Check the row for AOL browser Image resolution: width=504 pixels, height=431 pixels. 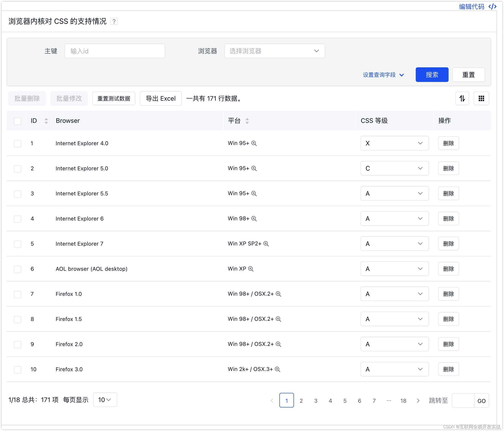pyautogui.click(x=18, y=269)
